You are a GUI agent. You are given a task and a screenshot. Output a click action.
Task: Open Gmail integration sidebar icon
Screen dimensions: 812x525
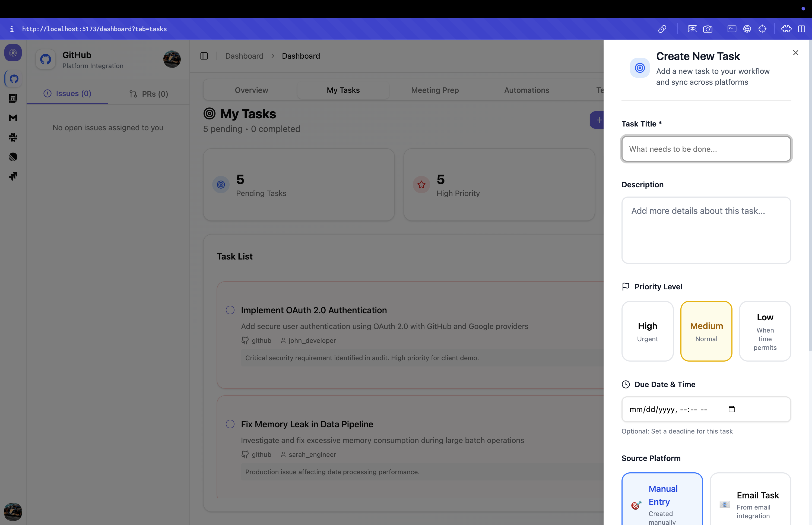(x=13, y=118)
